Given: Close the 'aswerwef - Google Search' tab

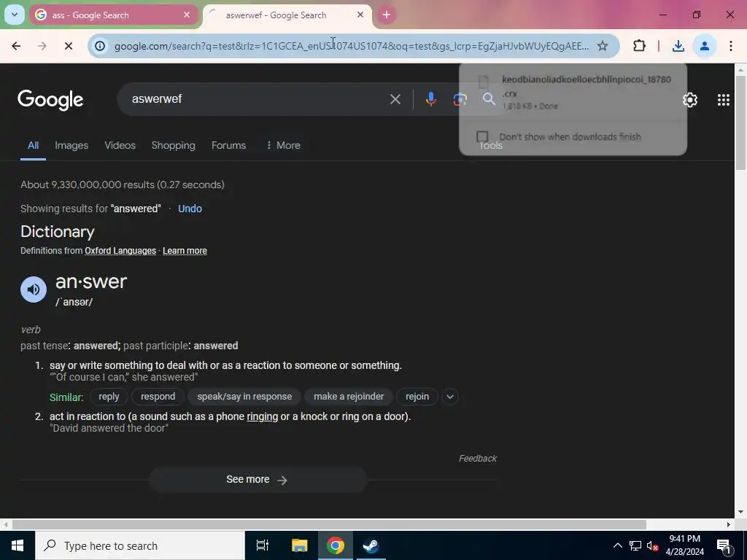Looking at the screenshot, I should point(360,15).
